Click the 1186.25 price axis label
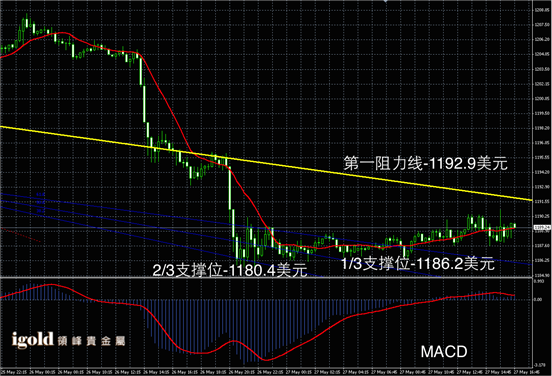Screen dimensions: 552x376 [x=542, y=261]
